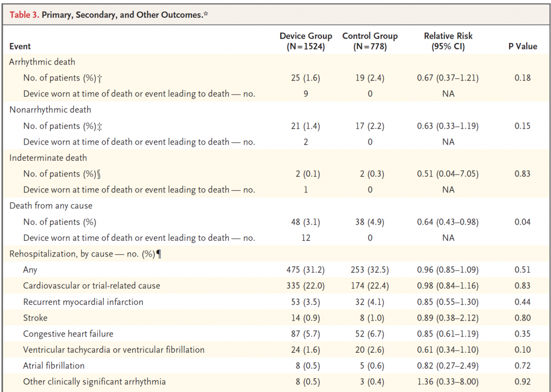The height and width of the screenshot is (392, 551).
Task: Click the 0.04 P value cell
Action: click(522, 222)
